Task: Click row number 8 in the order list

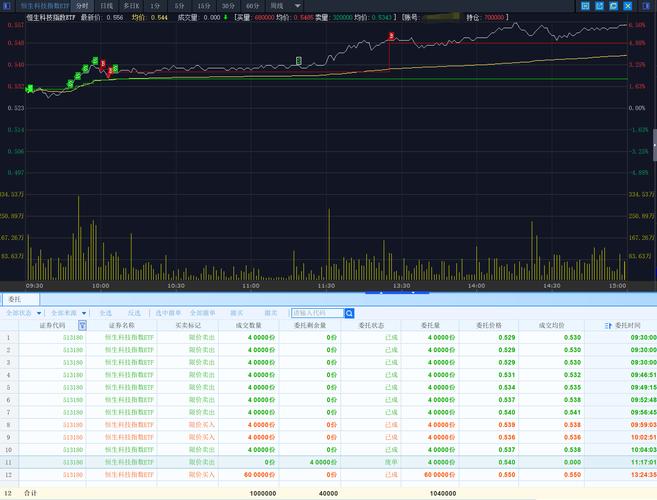Action: [8, 425]
